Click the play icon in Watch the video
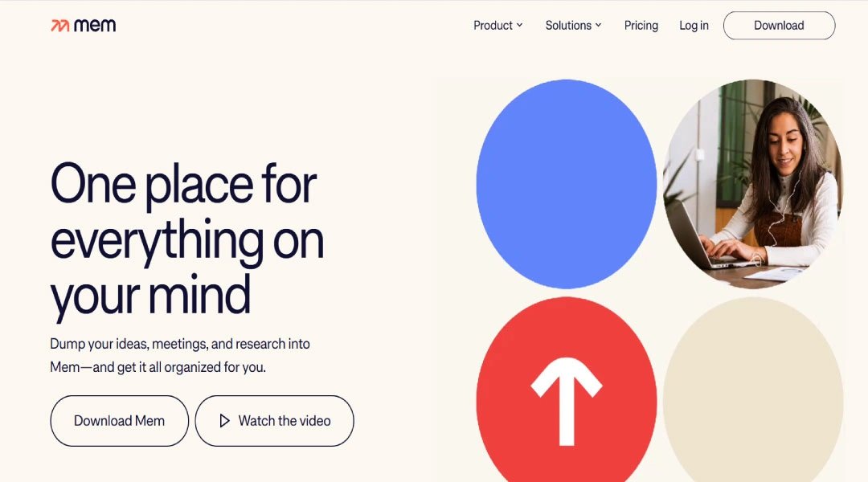Viewport: 868px width, 482px height. click(224, 421)
